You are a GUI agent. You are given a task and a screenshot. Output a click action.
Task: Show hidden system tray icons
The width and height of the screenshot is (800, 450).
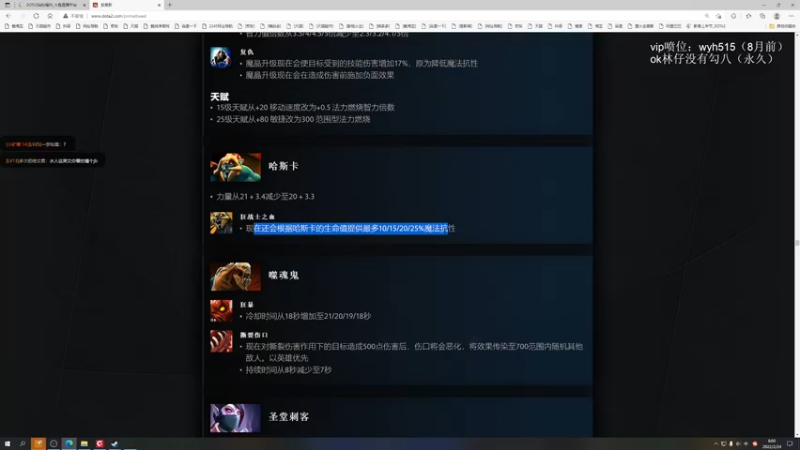[x=715, y=444]
